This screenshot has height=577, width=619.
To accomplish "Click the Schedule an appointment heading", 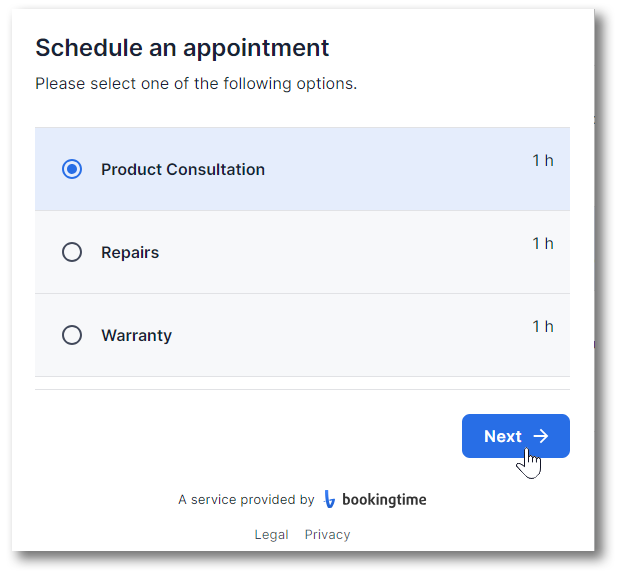I will (182, 49).
